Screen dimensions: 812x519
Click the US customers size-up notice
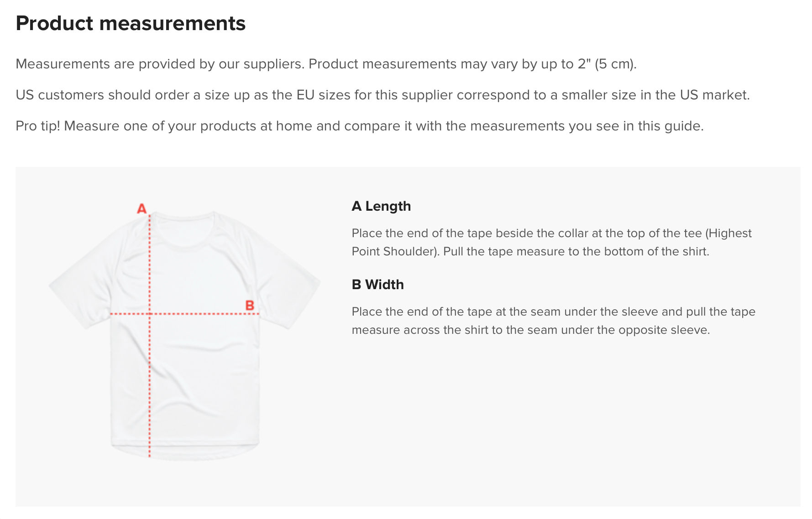[382, 95]
